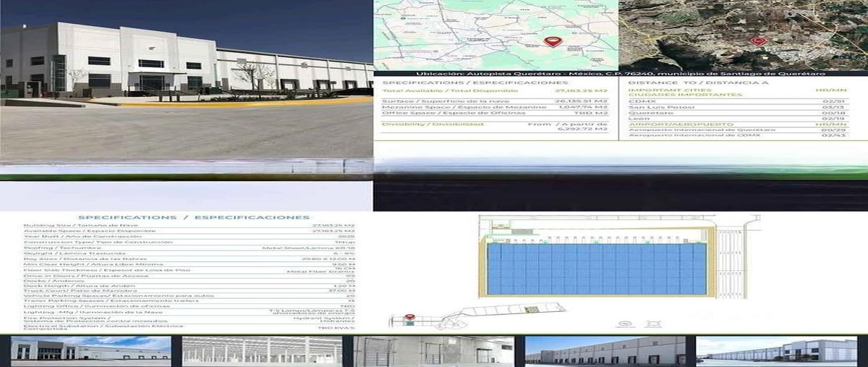Click the red location pin on the street map
Image resolution: width=868 pixels, height=367 pixels.
pos(553,41)
